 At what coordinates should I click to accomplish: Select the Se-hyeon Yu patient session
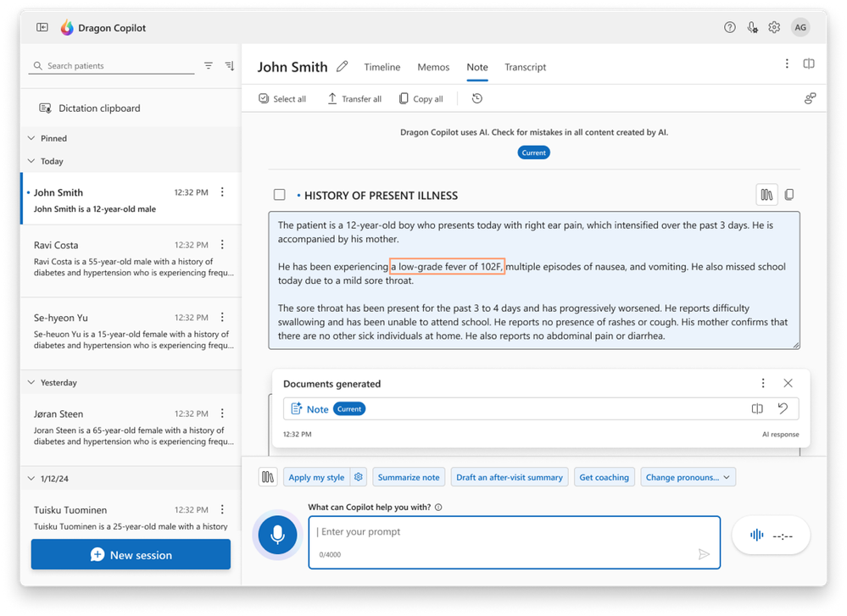(x=131, y=332)
